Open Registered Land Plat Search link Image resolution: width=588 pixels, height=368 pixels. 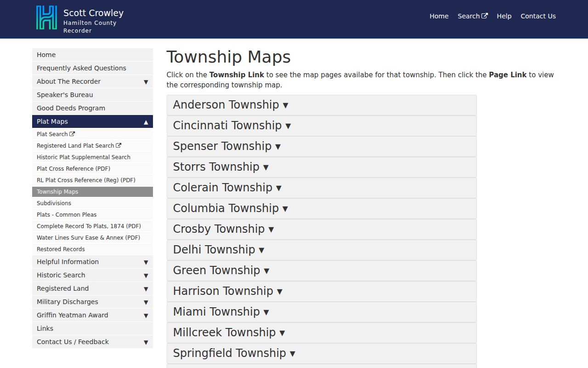92,146
